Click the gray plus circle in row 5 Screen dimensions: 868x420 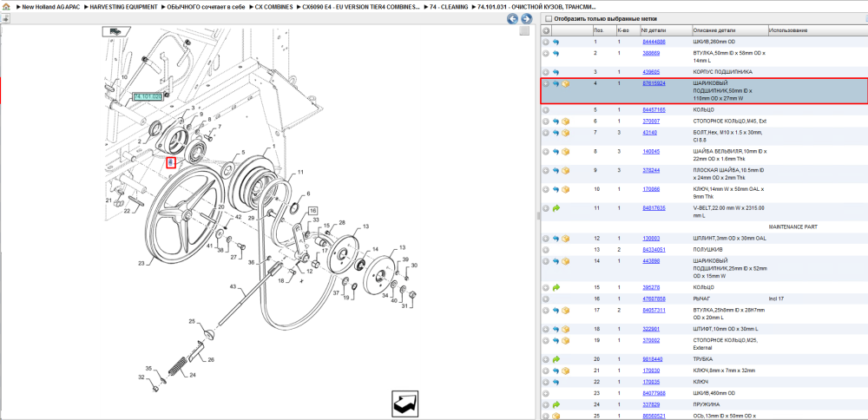pyautogui.click(x=546, y=110)
